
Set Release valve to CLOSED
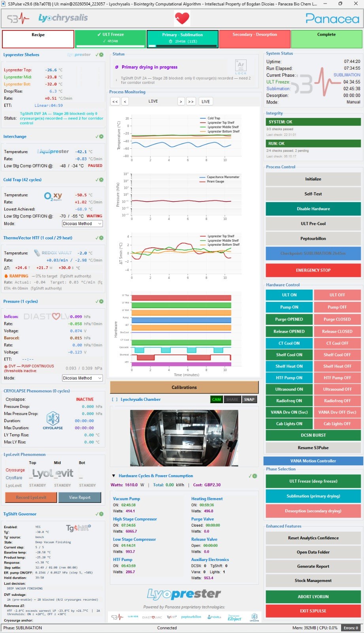pyautogui.click(x=337, y=332)
